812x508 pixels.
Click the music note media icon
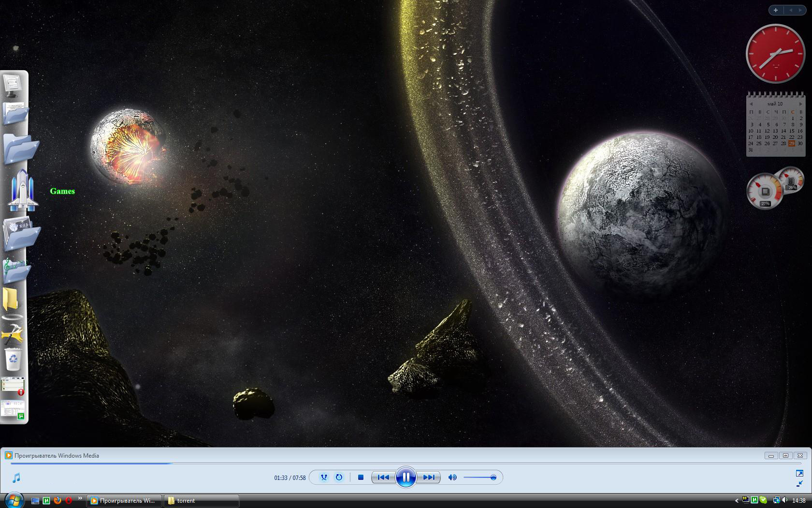point(16,478)
